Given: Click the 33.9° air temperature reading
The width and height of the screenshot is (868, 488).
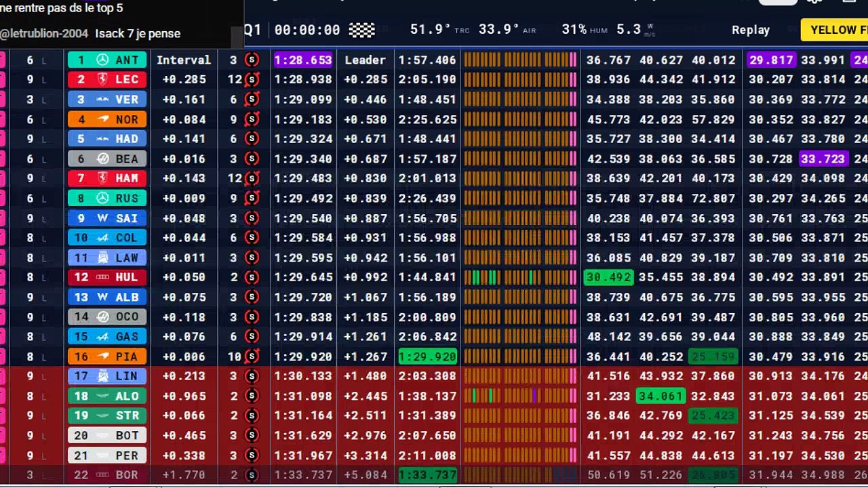Looking at the screenshot, I should [x=498, y=30].
